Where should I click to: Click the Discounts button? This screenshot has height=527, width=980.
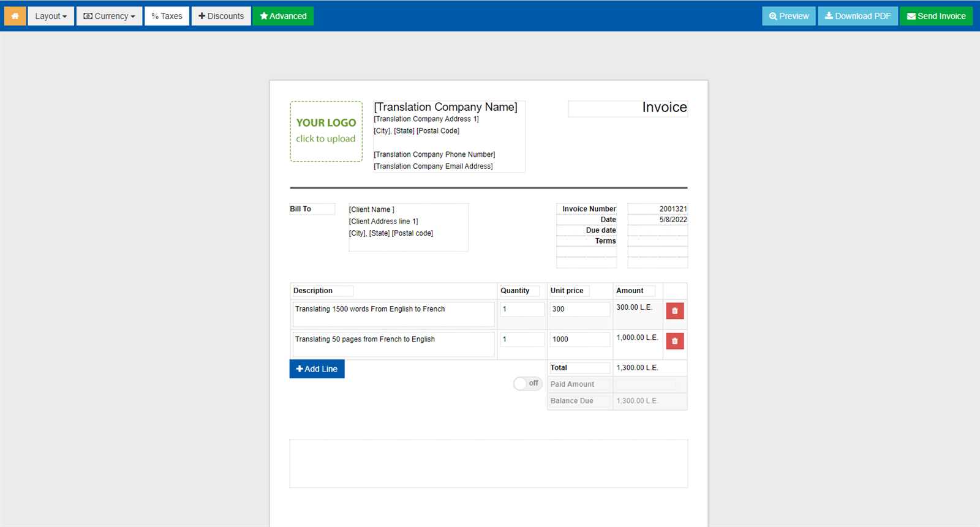pyautogui.click(x=221, y=16)
